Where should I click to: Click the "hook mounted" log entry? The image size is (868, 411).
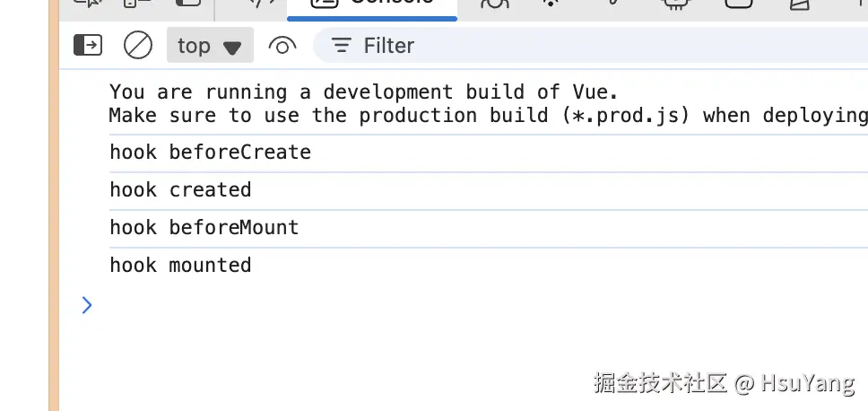(180, 266)
